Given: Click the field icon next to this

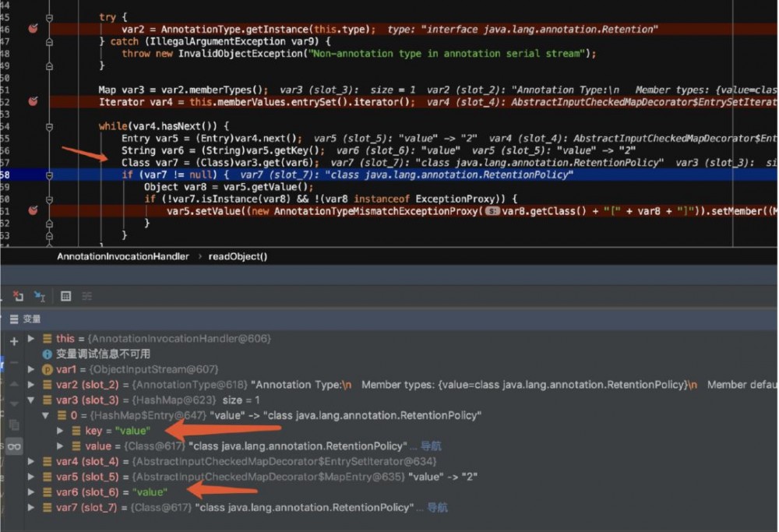Looking at the screenshot, I should 48,339.
